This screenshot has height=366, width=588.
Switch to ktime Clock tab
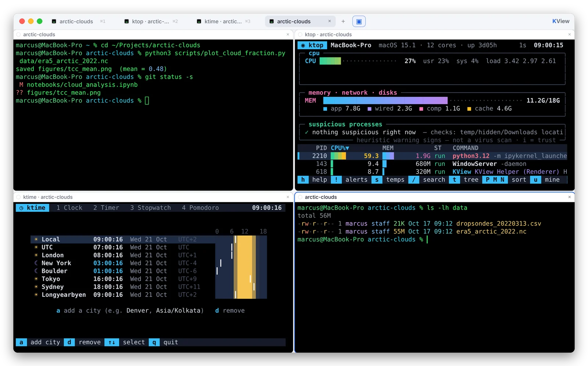tap(69, 208)
